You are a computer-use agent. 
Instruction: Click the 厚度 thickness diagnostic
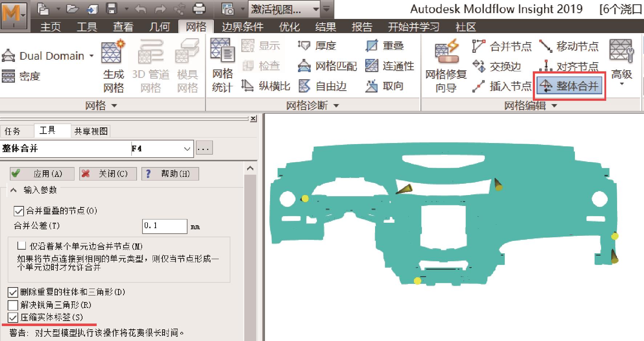[317, 46]
